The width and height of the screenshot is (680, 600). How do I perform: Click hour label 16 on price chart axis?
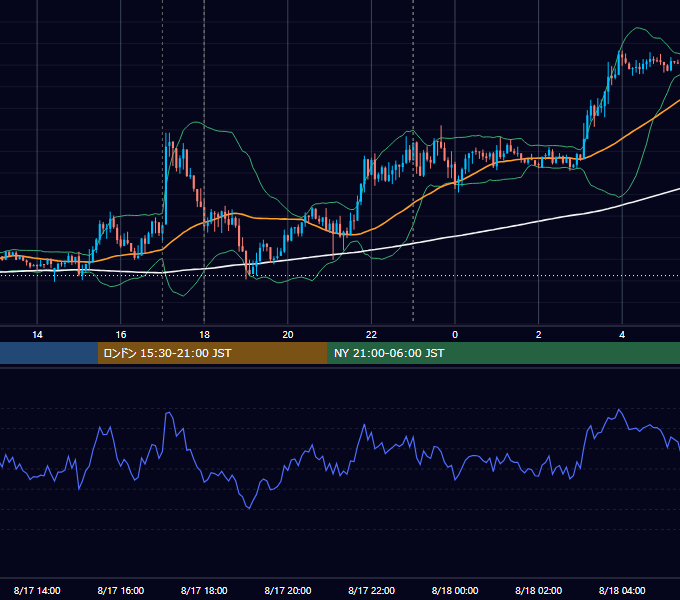point(121,334)
